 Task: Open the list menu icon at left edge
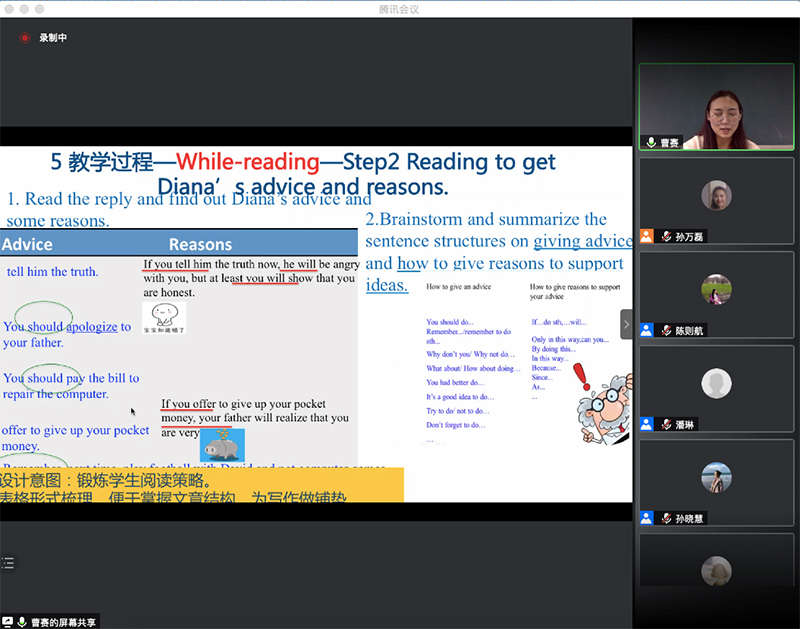[x=7, y=563]
